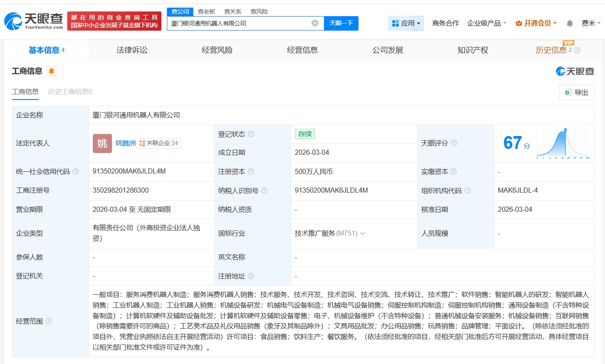Viewport: 605px width, 364px height.
Task: Expand the 技术推广服务 (M751) industry dropdown
Action: point(363,233)
